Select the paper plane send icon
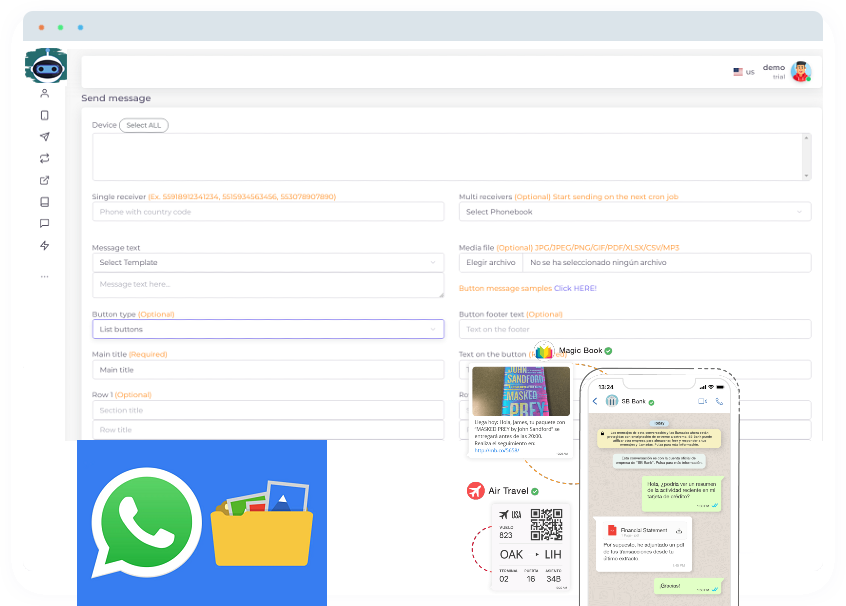The image size is (846, 606). click(x=45, y=137)
